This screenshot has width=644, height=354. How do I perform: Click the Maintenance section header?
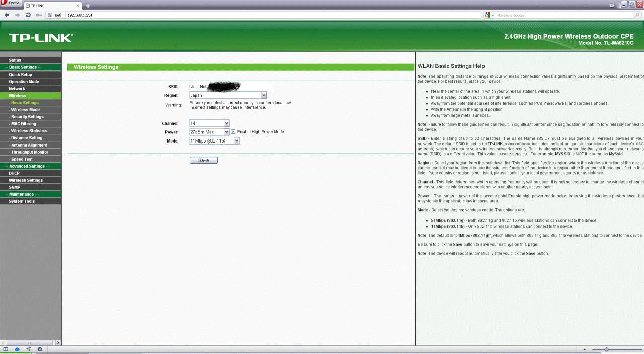pyautogui.click(x=31, y=194)
